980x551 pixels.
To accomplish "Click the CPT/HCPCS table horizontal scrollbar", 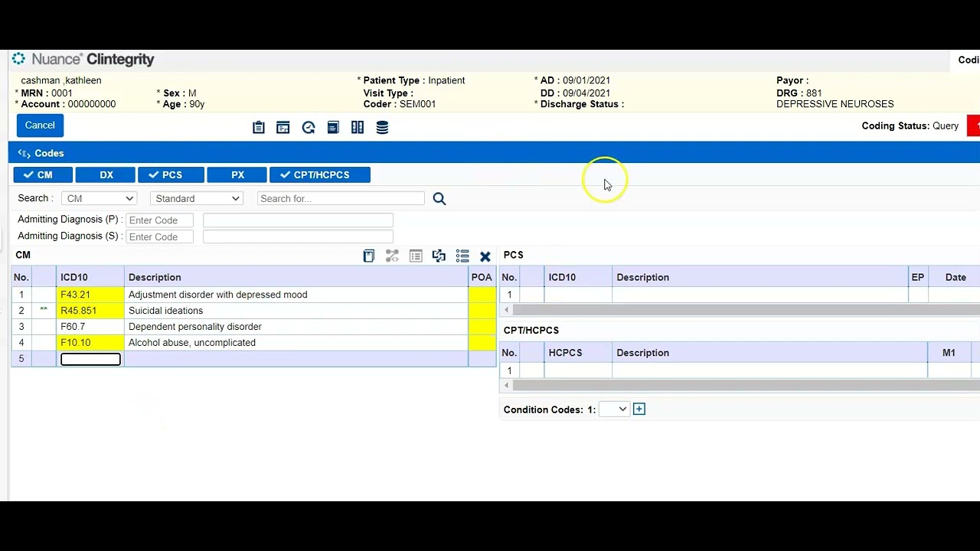I will 746,385.
